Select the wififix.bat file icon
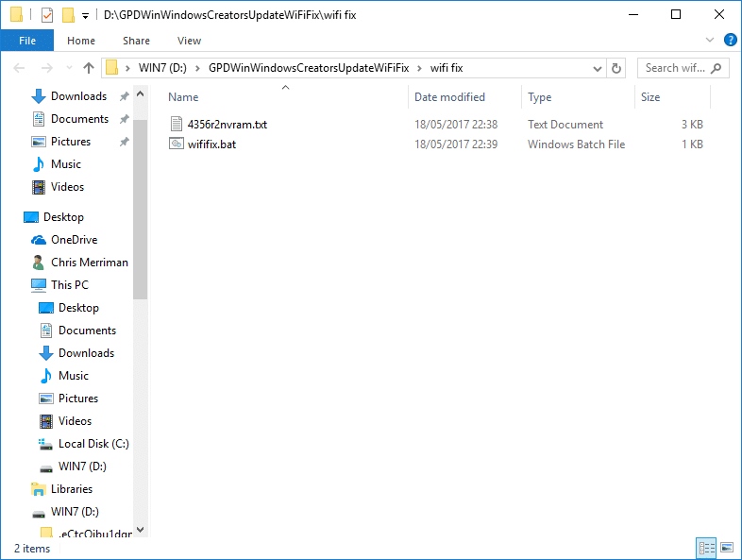The image size is (742, 560). pos(176,144)
